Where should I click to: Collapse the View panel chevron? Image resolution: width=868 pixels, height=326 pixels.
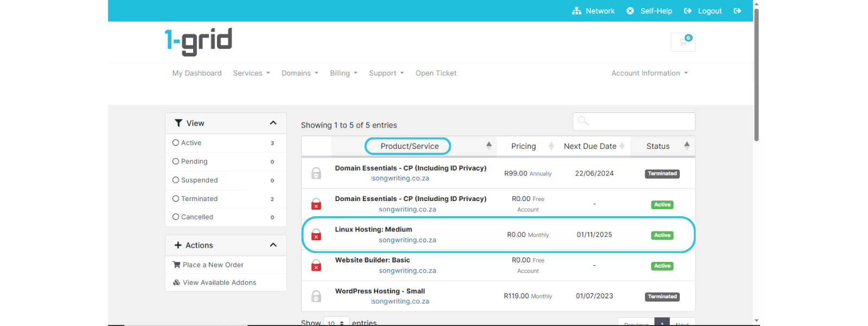tap(273, 123)
